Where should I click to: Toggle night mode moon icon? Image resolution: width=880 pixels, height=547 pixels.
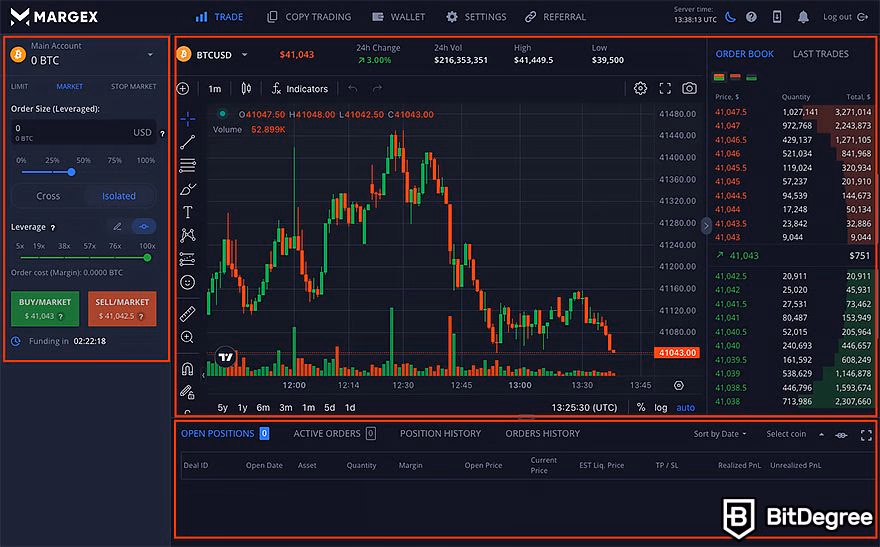[x=730, y=17]
